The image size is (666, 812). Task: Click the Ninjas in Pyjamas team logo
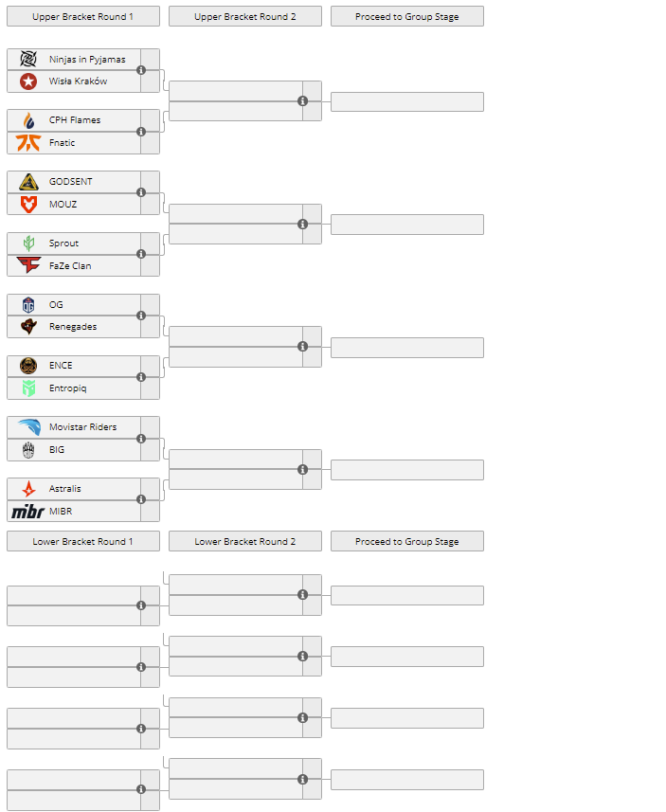tap(28, 59)
